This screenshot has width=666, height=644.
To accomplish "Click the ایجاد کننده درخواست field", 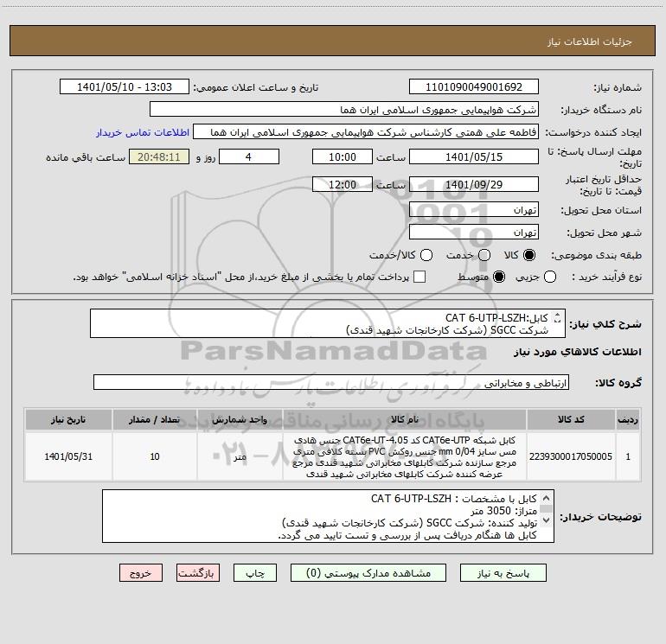I will point(366,132).
